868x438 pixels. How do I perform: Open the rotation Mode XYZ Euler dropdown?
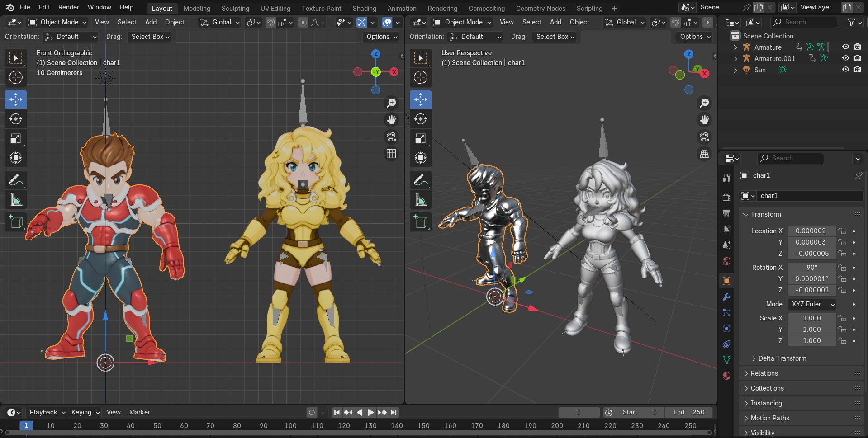coord(811,304)
